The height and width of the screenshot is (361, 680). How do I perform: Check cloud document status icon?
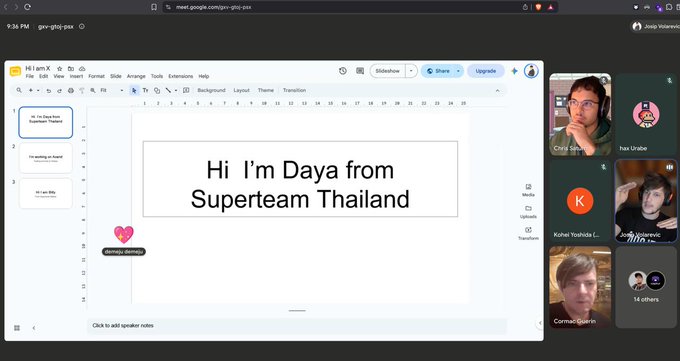[x=82, y=69]
